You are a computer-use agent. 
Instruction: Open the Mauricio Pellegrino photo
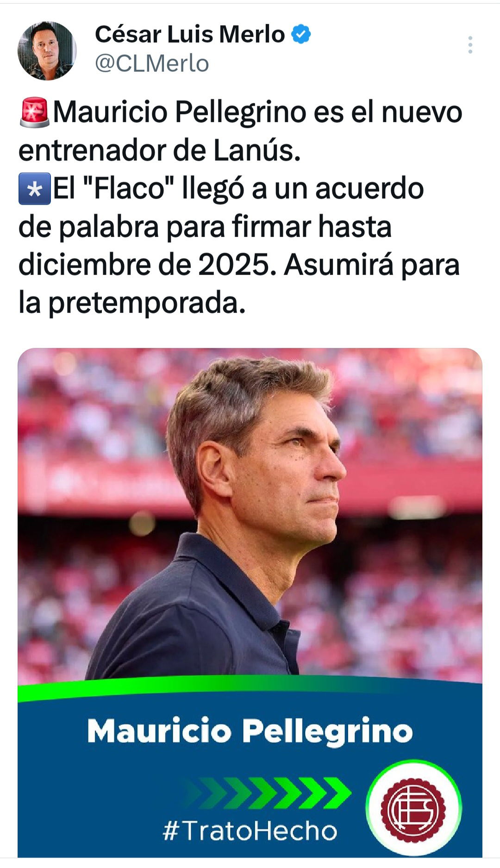click(250, 603)
